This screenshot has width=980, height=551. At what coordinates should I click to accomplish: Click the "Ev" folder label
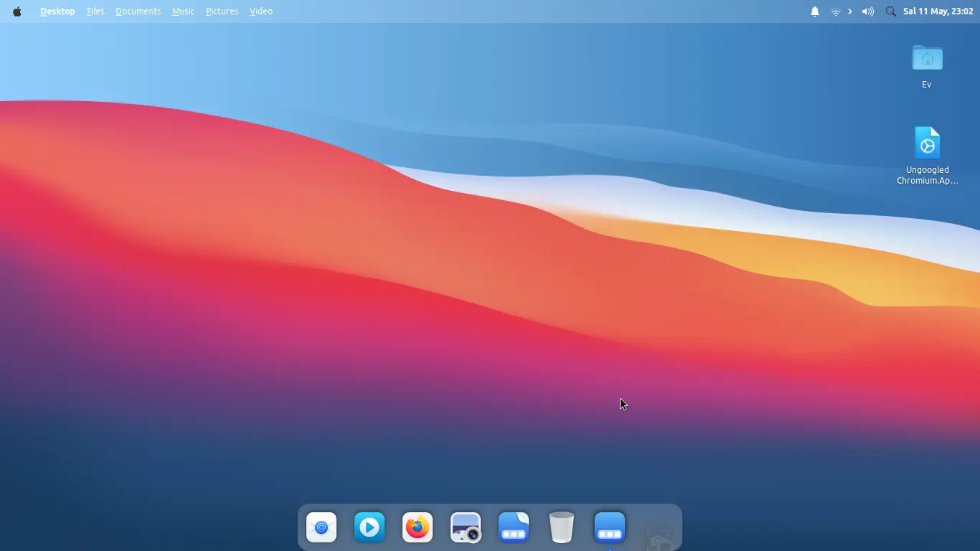coord(927,85)
